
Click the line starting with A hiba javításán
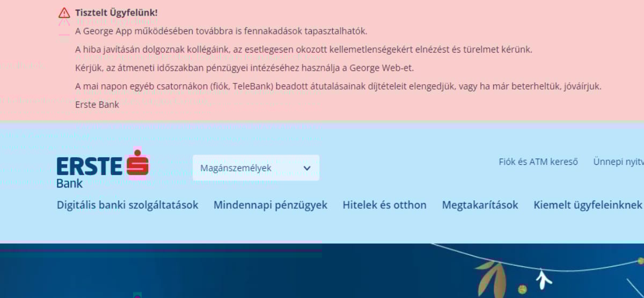[304, 49]
